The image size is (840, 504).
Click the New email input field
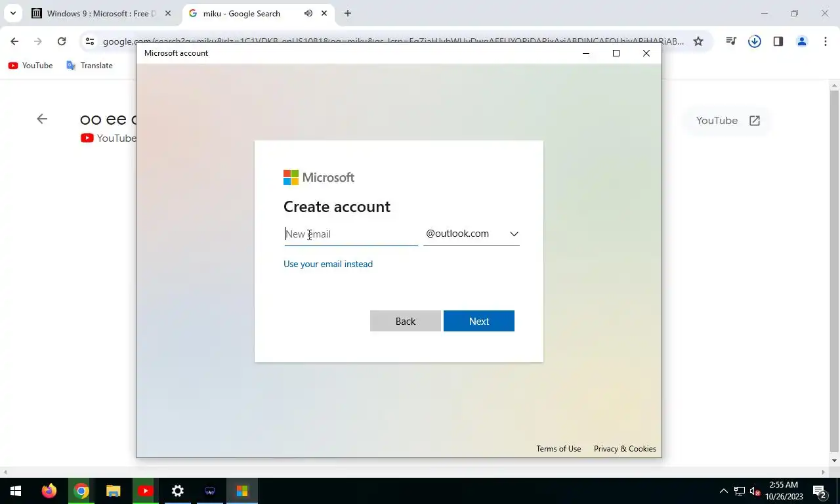coord(350,234)
